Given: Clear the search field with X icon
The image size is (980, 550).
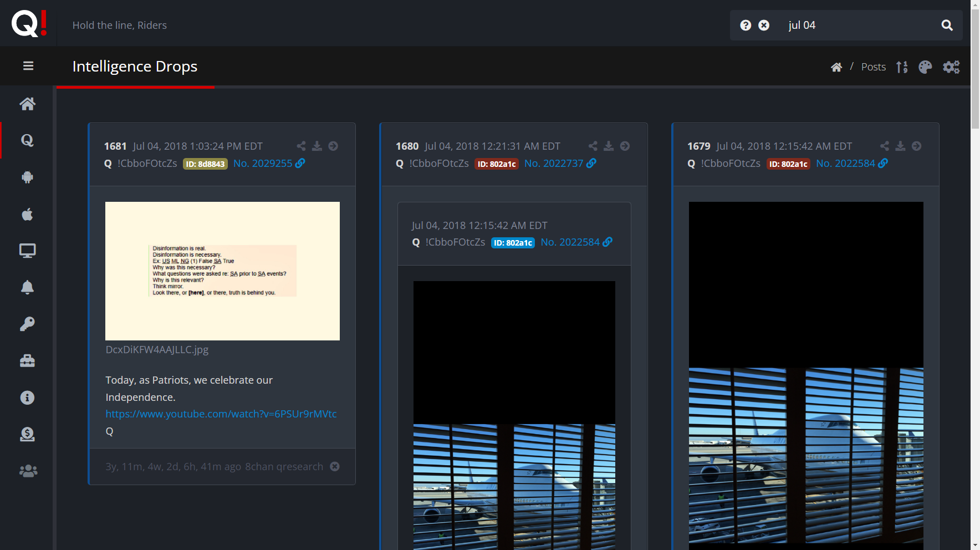Looking at the screenshot, I should [x=764, y=26].
